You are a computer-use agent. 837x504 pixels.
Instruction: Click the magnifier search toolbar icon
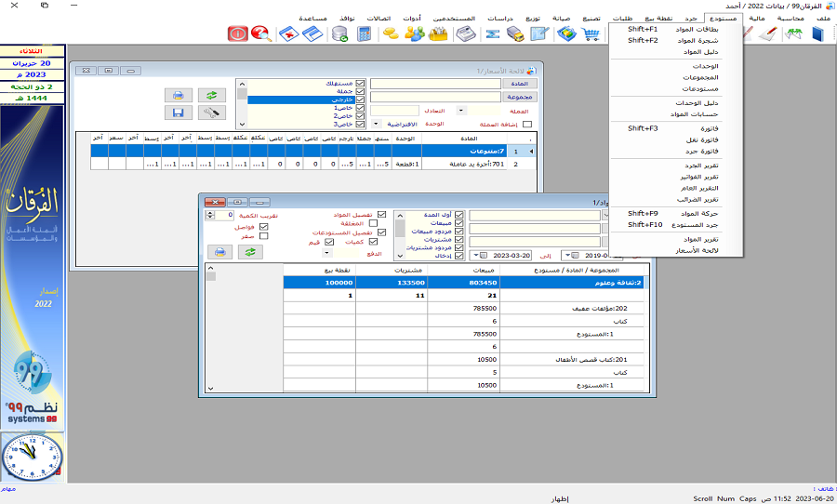point(261,34)
